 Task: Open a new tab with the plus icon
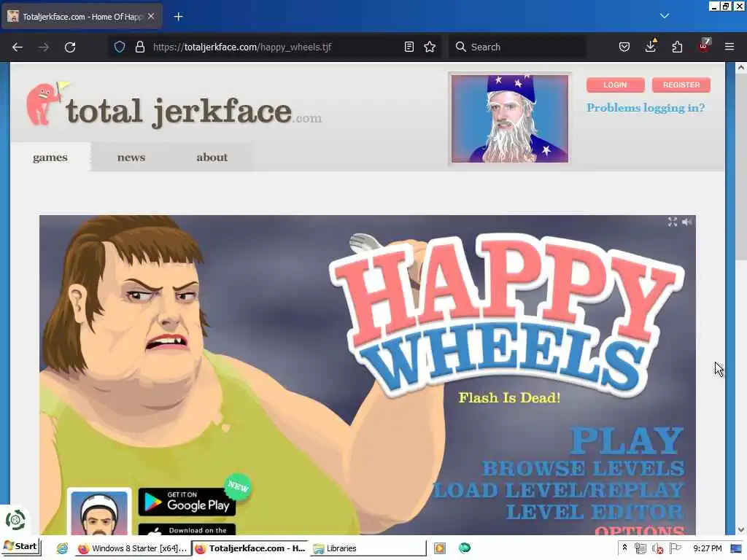click(178, 17)
